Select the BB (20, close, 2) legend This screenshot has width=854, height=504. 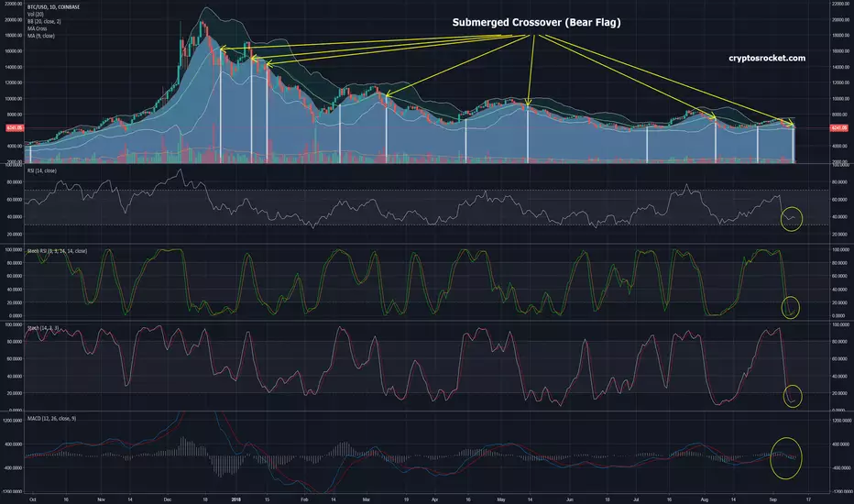(44, 21)
